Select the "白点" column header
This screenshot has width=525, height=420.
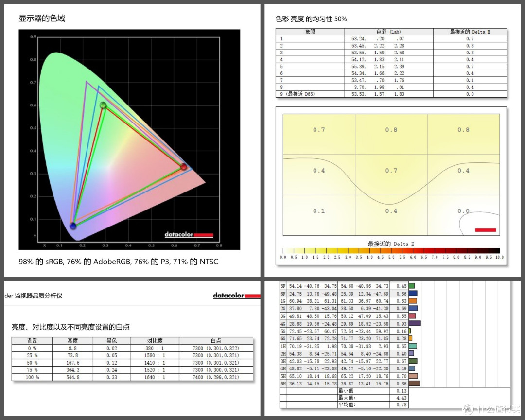coord(216,341)
